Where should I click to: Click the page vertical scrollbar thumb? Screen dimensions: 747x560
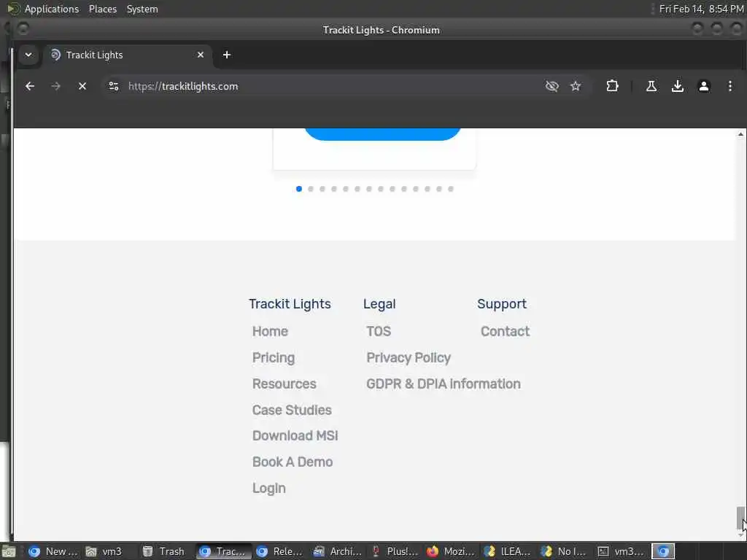click(740, 518)
